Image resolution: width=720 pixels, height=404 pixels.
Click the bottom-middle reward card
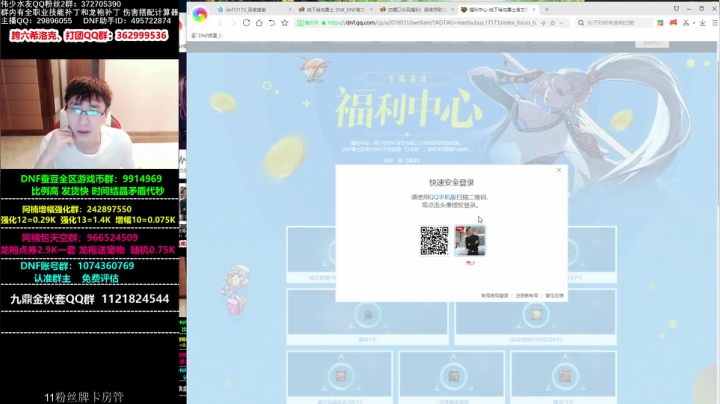tap(452, 377)
